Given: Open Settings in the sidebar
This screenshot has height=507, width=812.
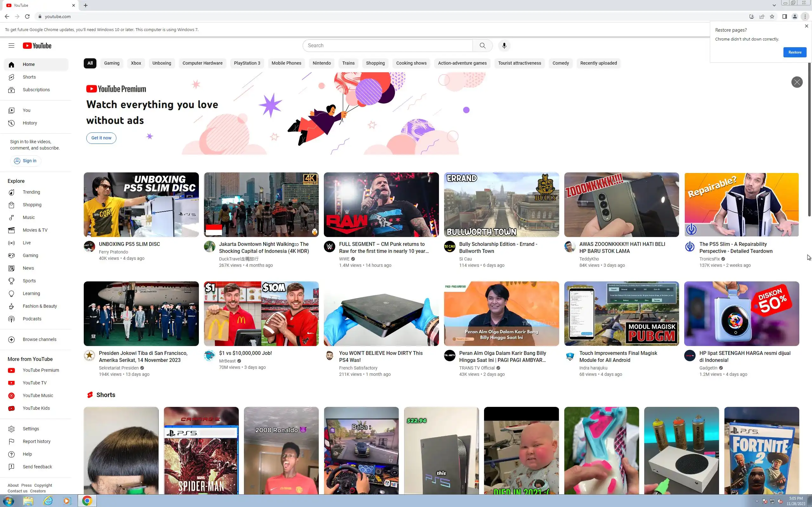Looking at the screenshot, I should [30, 429].
